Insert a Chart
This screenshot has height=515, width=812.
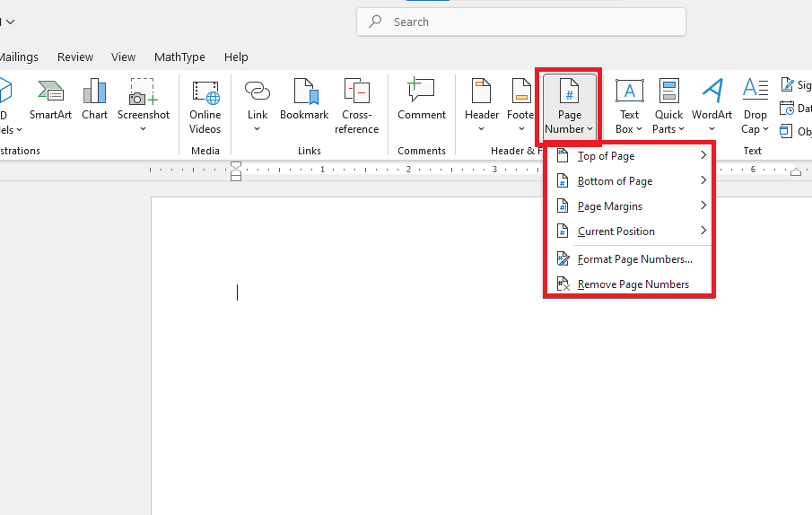click(94, 100)
